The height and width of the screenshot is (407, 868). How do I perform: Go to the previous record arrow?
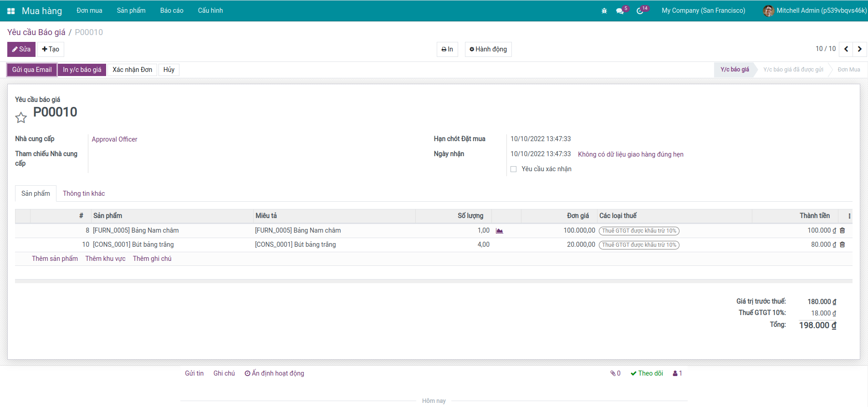tap(846, 49)
